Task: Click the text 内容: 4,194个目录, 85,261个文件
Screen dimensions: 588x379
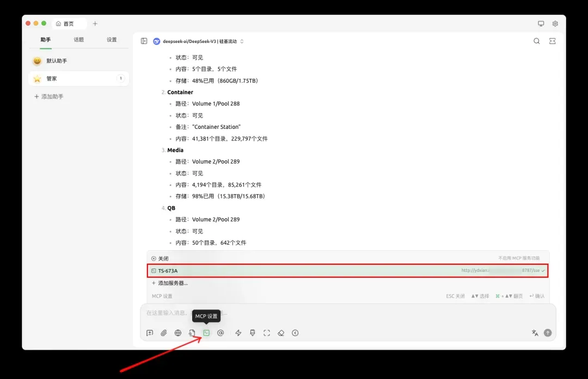Action: click(x=219, y=185)
